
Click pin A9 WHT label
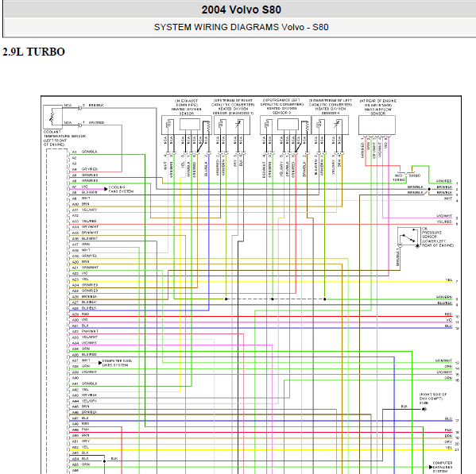[81, 198]
